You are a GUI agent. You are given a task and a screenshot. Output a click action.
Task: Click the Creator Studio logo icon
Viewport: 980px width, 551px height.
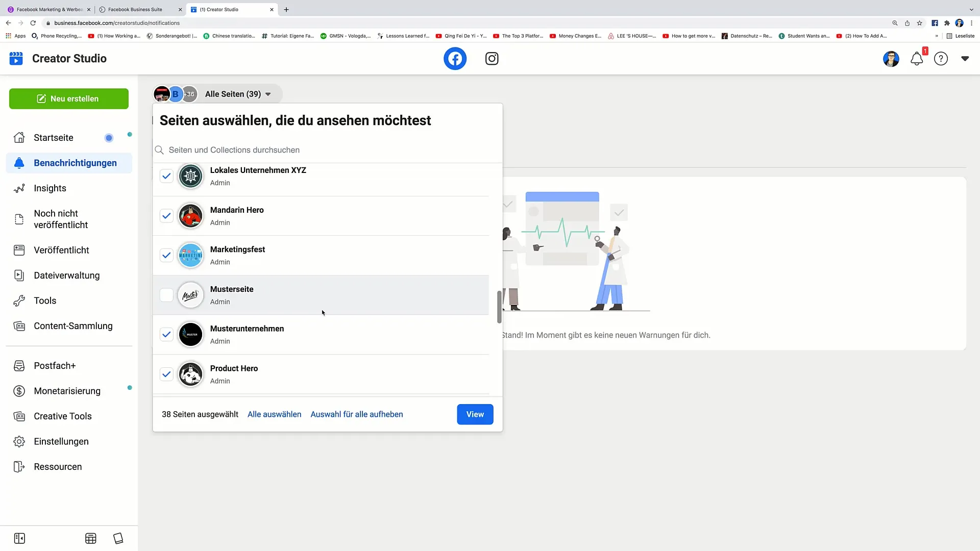[16, 58]
